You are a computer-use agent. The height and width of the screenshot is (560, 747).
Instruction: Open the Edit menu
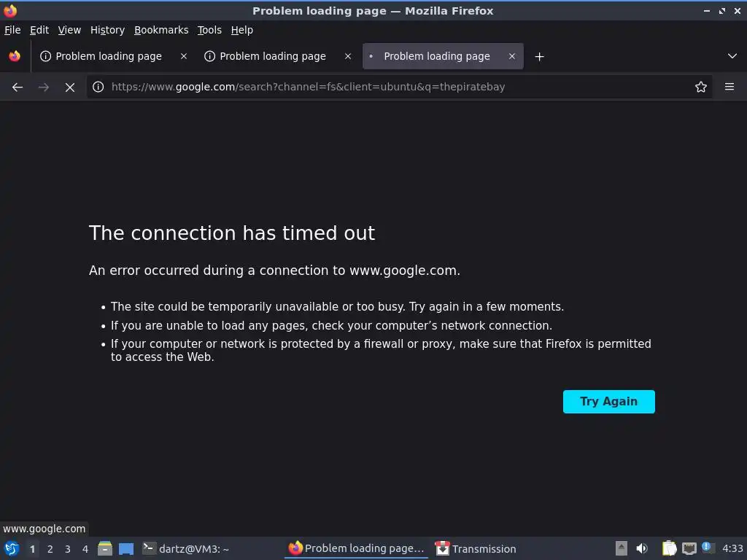(39, 30)
